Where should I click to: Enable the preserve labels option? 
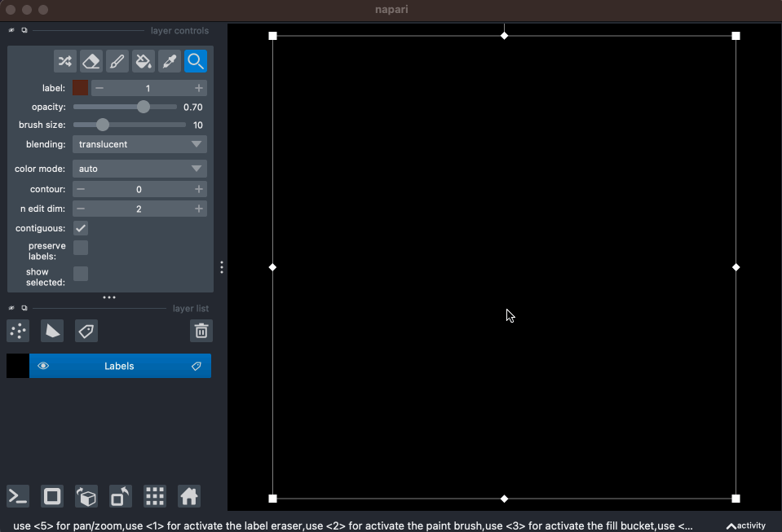click(x=80, y=248)
